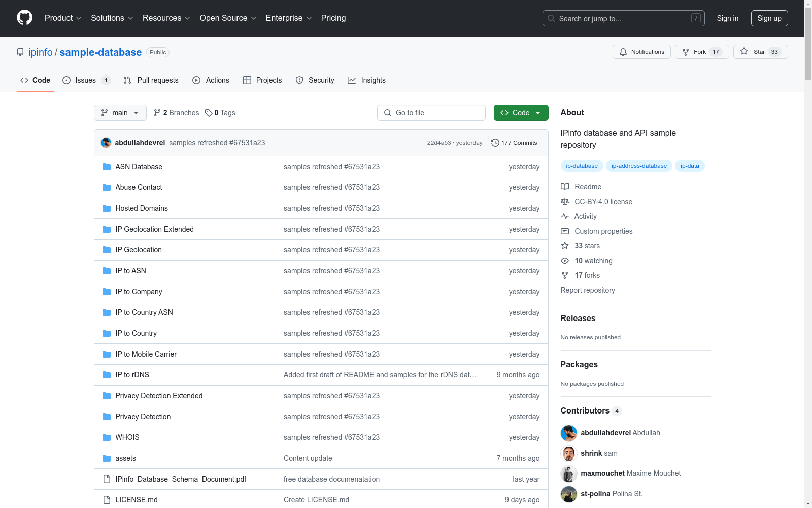Open the green Code dropdown button
This screenshot has height=508, width=812.
pos(521,113)
